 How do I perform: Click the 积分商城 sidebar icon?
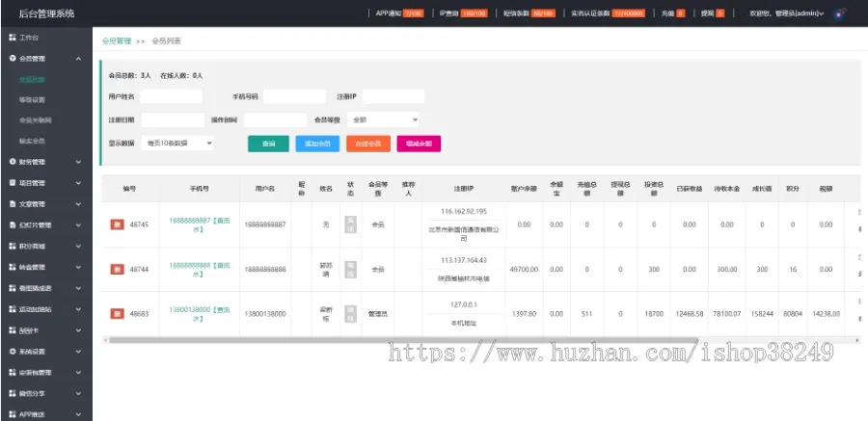click(x=13, y=246)
